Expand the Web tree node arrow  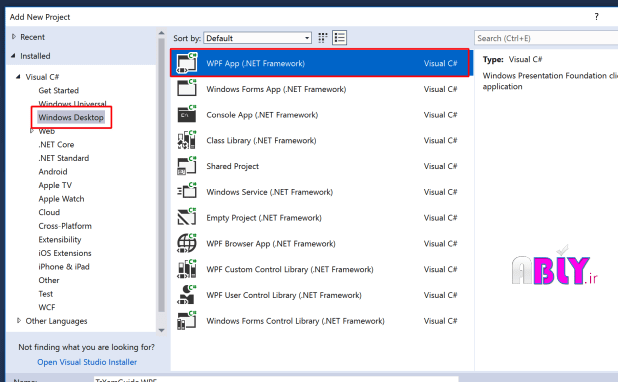(32, 130)
